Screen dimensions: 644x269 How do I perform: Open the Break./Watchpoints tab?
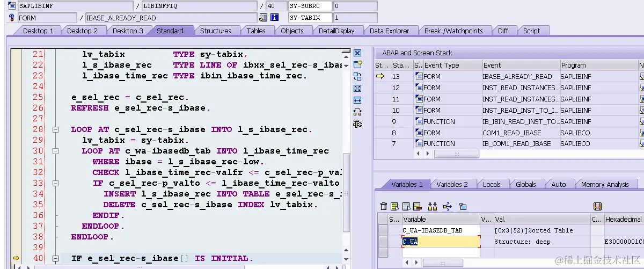453,31
